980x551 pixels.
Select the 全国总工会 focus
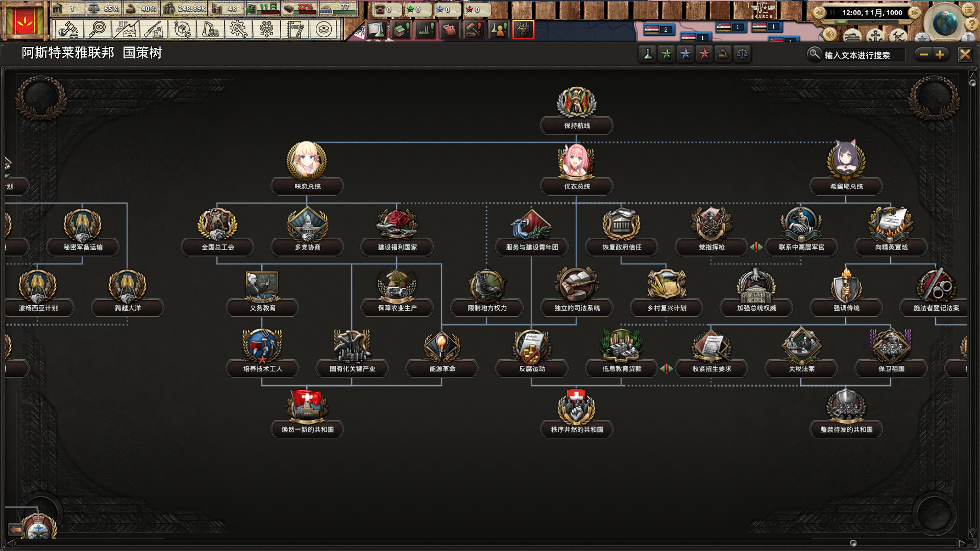[217, 232]
